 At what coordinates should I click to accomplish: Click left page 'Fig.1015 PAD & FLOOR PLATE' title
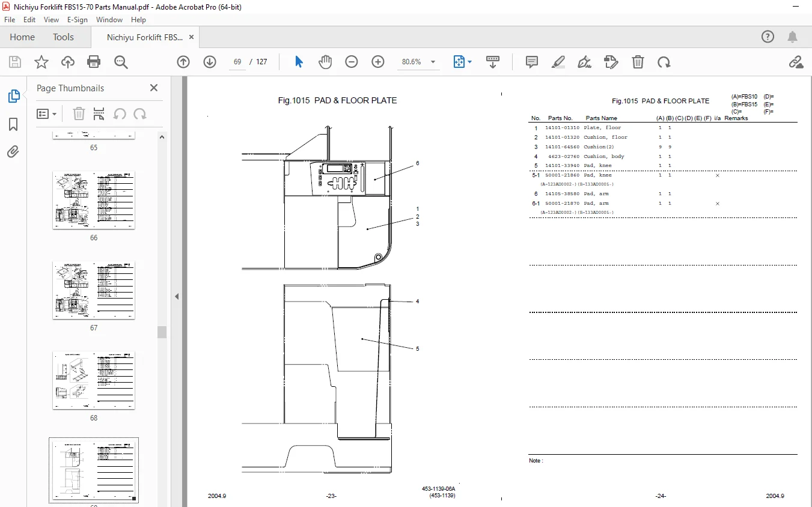[x=337, y=100]
